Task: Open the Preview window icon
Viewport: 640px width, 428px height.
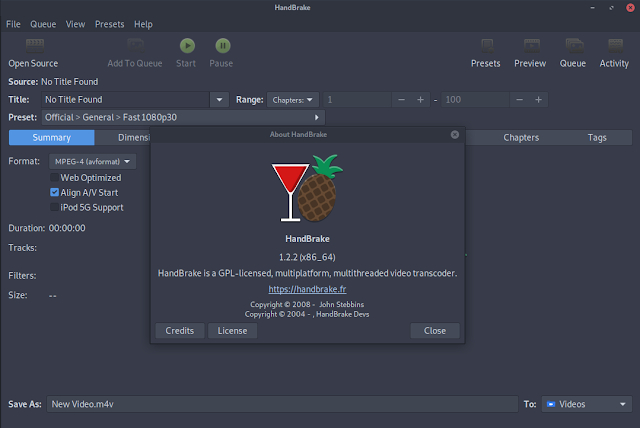Action: pyautogui.click(x=532, y=46)
